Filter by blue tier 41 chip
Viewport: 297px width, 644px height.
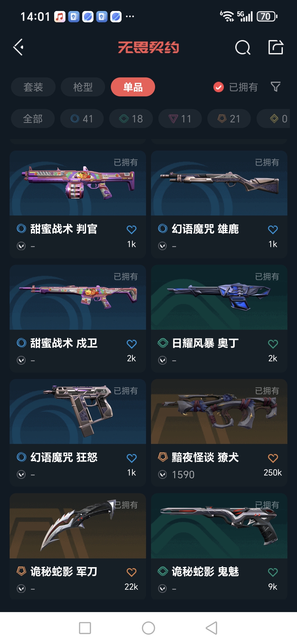[82, 119]
